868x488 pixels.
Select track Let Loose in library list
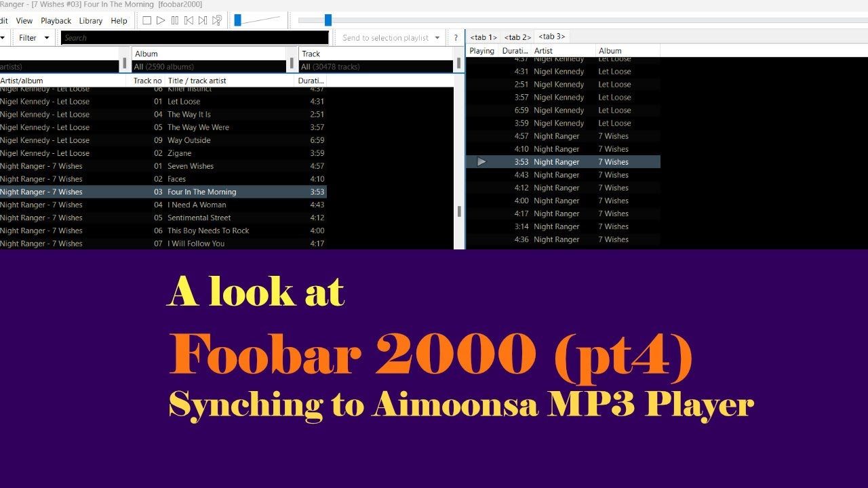[163, 102]
